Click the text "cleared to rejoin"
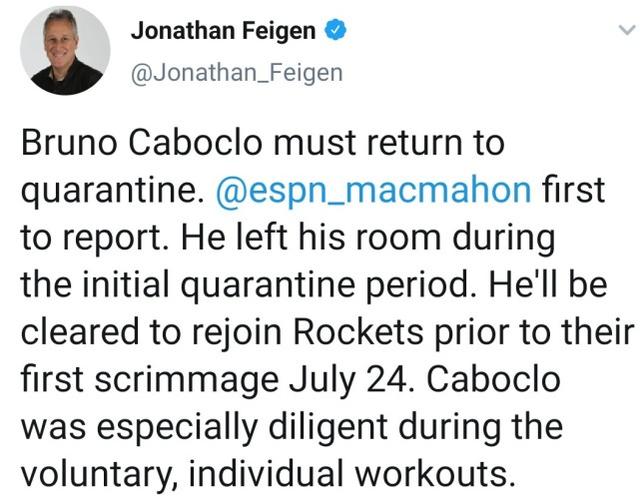640x499 pixels. 151,332
